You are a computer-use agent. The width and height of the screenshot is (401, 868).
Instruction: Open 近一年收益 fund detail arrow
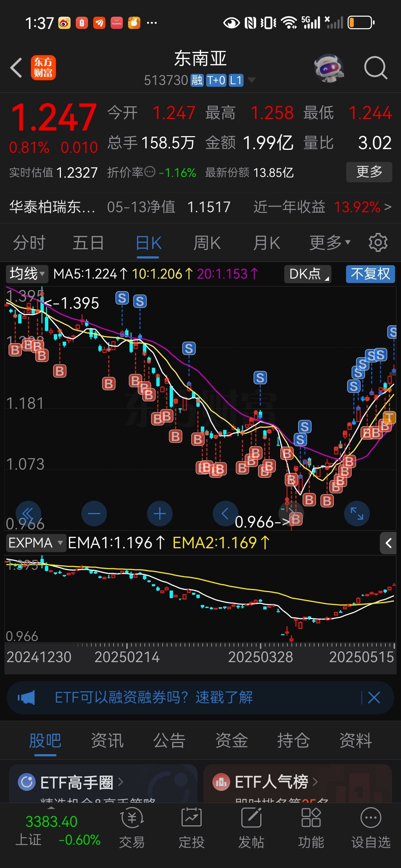pyautogui.click(x=388, y=207)
